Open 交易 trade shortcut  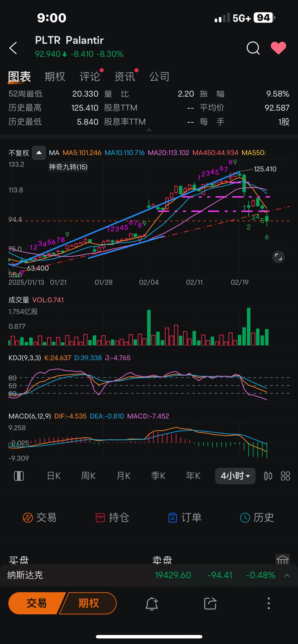point(39,517)
